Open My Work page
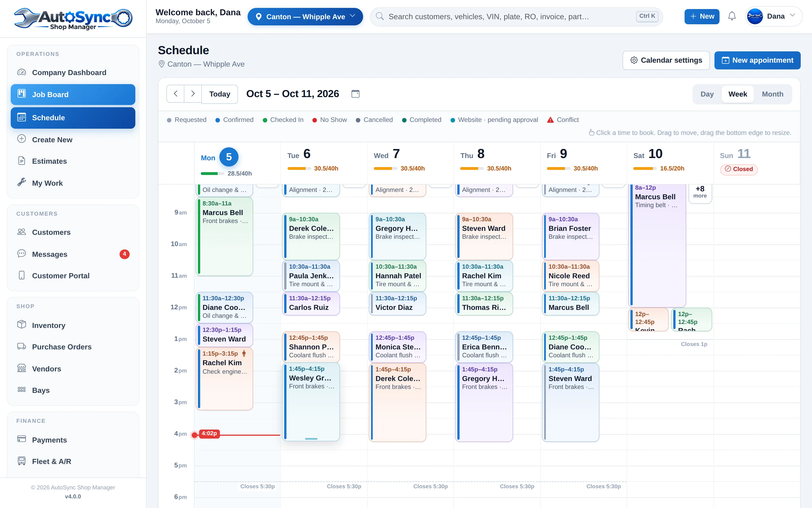This screenshot has width=812, height=508. 73,183
